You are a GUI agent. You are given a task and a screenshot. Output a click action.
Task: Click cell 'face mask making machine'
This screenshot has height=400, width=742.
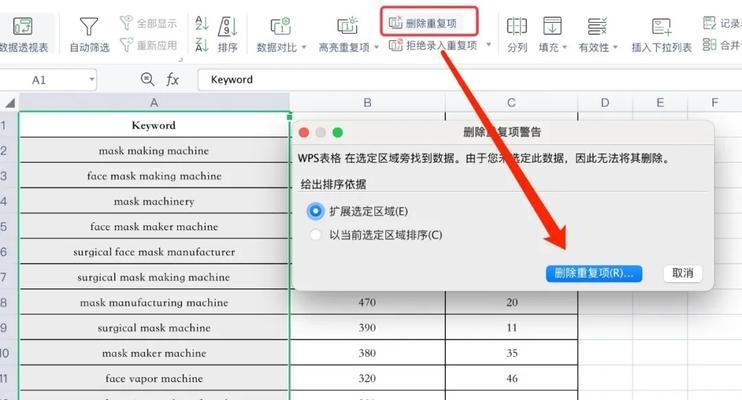coord(154,176)
